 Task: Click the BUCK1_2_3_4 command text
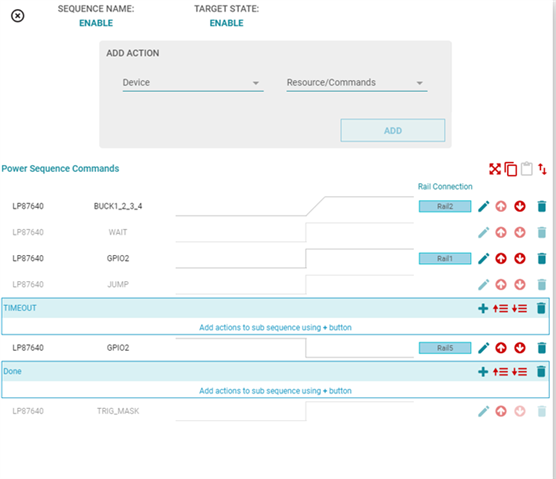pos(118,206)
